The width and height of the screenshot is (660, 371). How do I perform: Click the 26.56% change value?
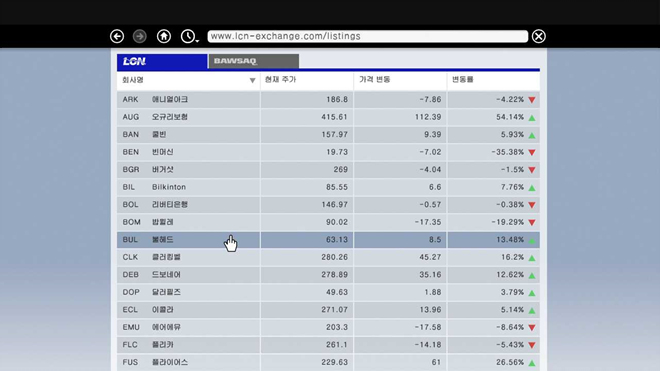[510, 362]
